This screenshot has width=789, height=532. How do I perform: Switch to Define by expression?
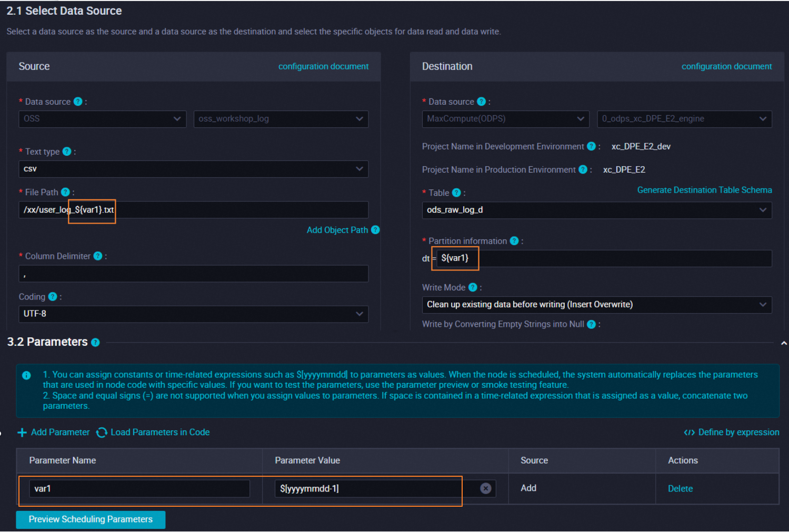click(732, 433)
